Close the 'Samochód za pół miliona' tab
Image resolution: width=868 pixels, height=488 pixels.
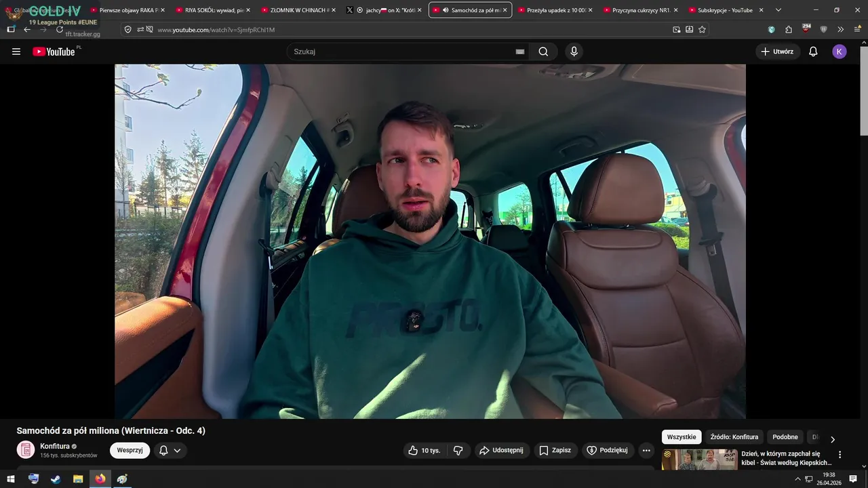click(x=505, y=10)
